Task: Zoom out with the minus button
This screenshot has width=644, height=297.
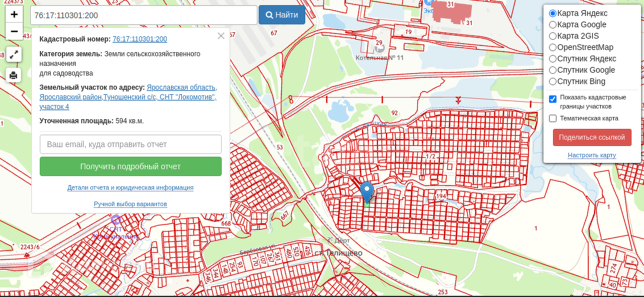Action: click(14, 31)
